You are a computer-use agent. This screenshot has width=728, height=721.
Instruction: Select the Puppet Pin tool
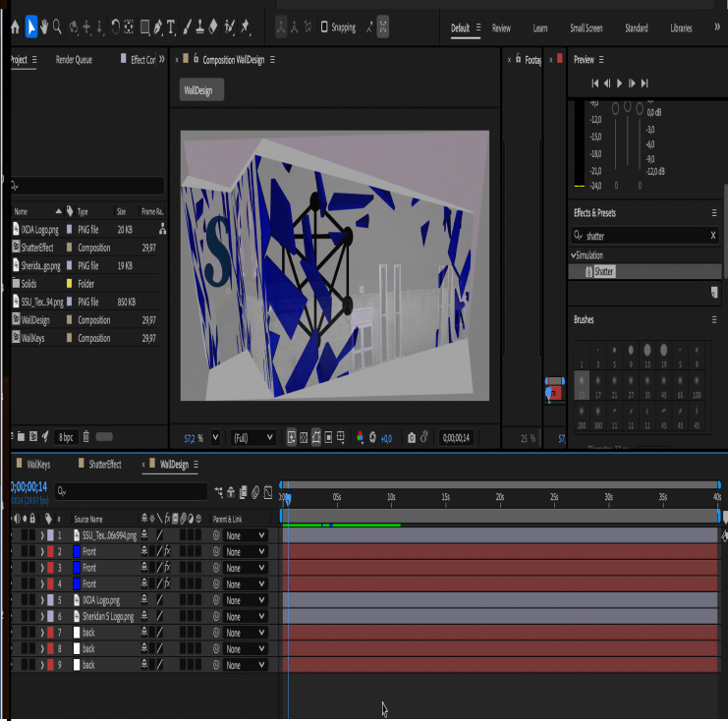click(x=246, y=28)
